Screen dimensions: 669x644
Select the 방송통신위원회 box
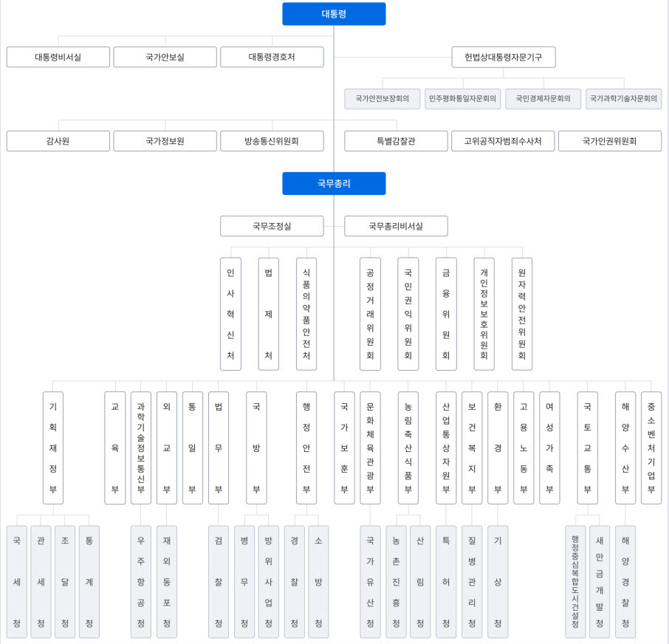tap(272, 141)
